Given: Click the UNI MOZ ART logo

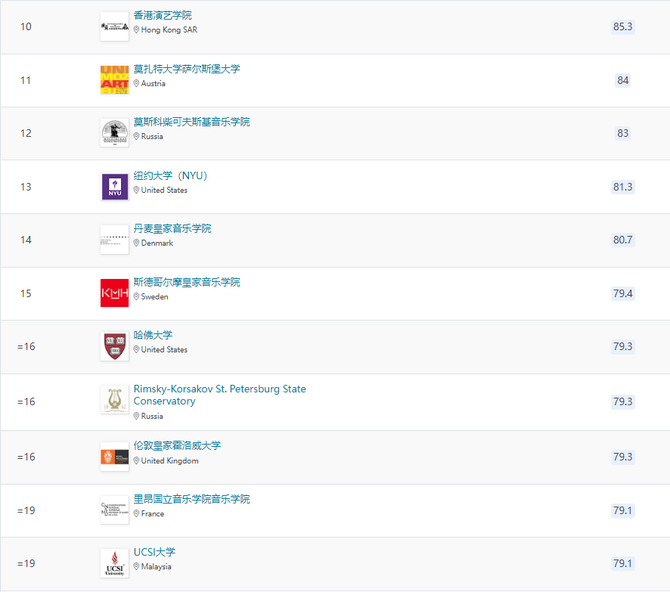Looking at the screenshot, I should pos(115,80).
